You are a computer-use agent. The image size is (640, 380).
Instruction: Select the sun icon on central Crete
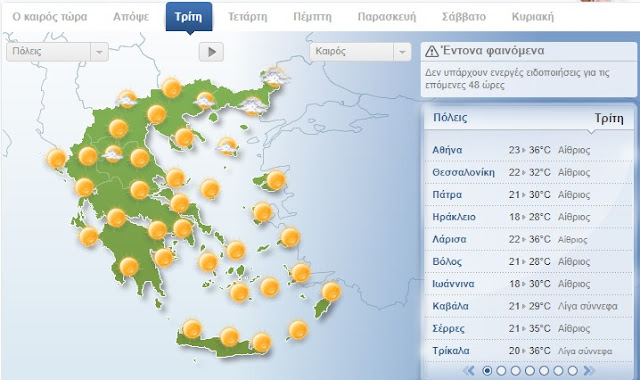[x=229, y=337]
